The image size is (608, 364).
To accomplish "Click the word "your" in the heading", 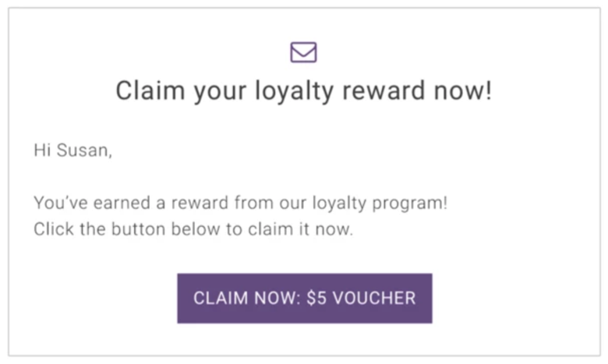I will click(x=220, y=93).
